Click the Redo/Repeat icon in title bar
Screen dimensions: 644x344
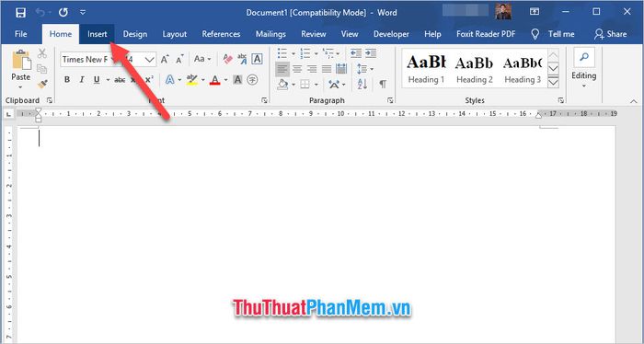(x=63, y=13)
